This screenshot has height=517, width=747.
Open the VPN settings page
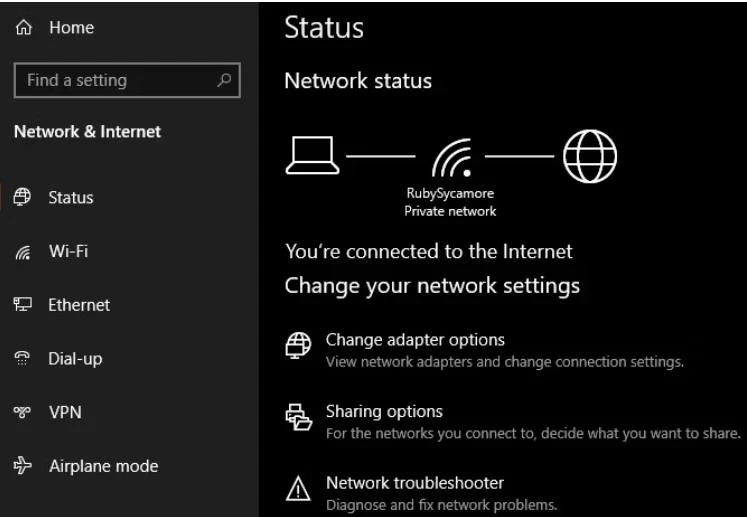point(65,412)
